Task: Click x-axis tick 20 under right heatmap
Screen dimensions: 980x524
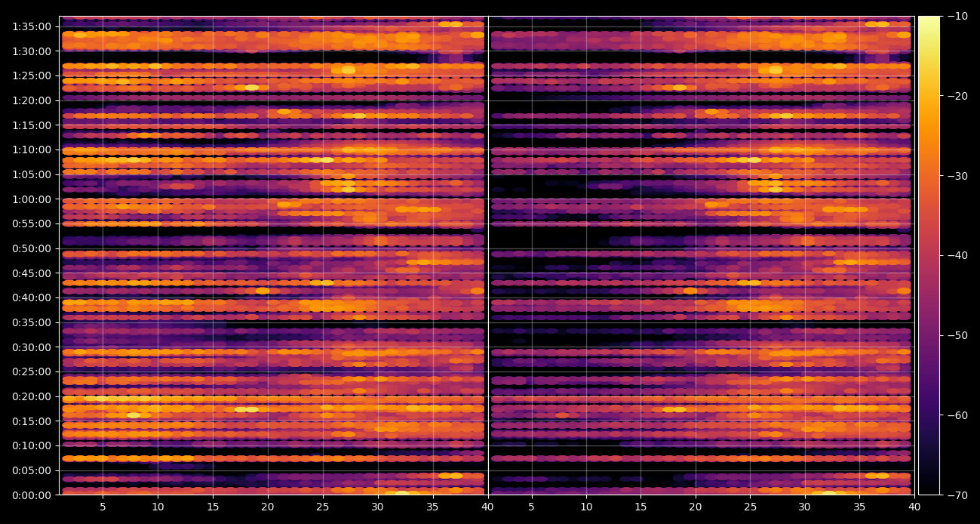Action: point(695,507)
